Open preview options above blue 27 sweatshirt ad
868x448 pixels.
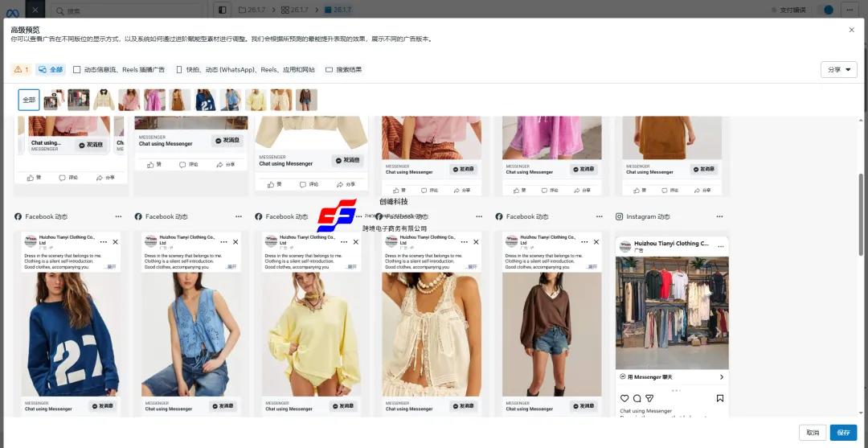click(x=118, y=216)
